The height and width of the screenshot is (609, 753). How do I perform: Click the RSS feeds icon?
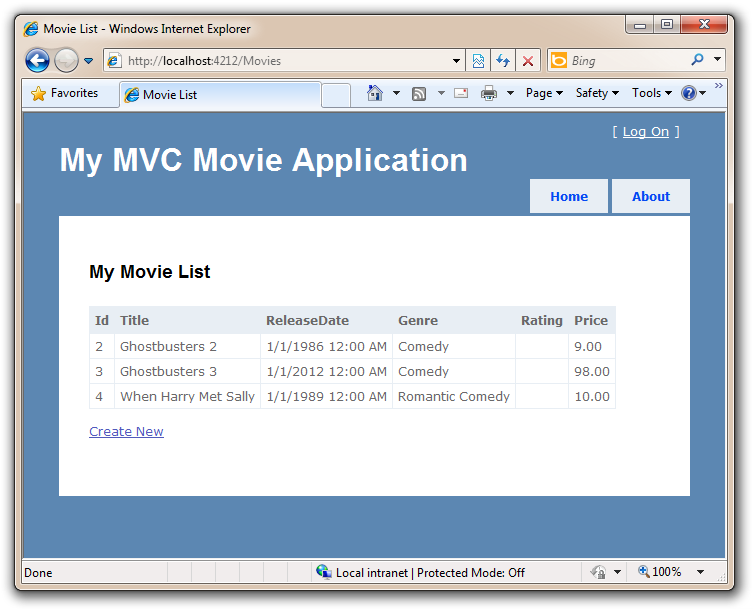(x=419, y=94)
